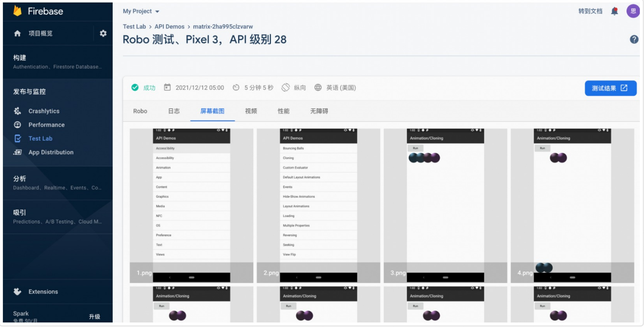Open screenshot thumbnail 4.png
The width and height of the screenshot is (644, 327).
[572, 206]
